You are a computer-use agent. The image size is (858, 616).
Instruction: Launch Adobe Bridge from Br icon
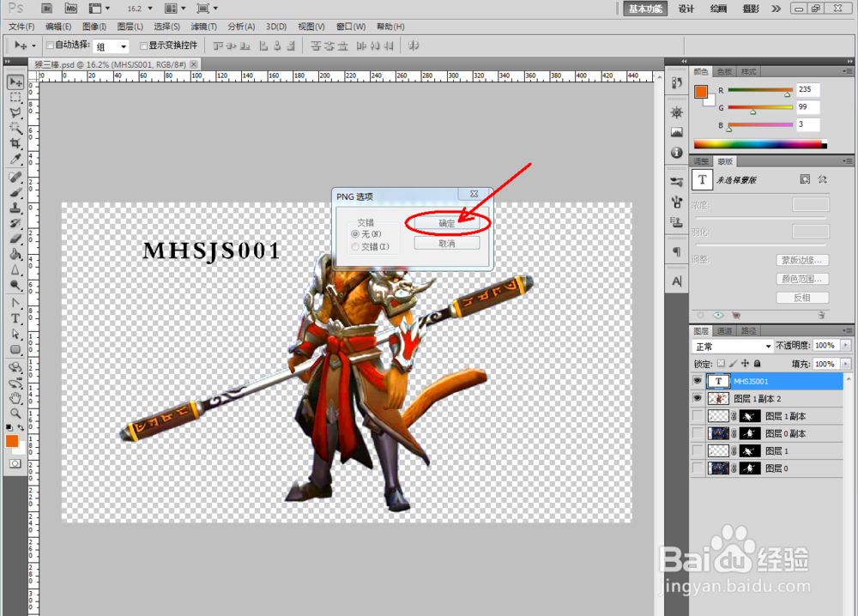tap(47, 9)
